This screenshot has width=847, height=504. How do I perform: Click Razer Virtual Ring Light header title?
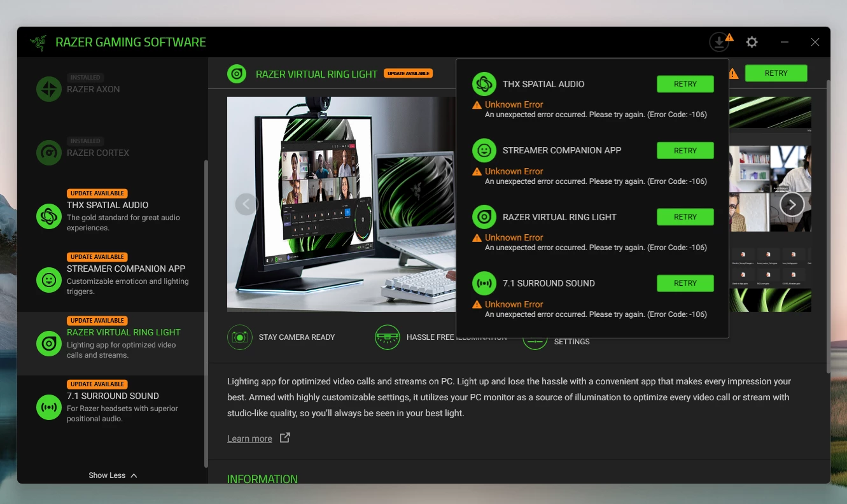[x=316, y=74]
